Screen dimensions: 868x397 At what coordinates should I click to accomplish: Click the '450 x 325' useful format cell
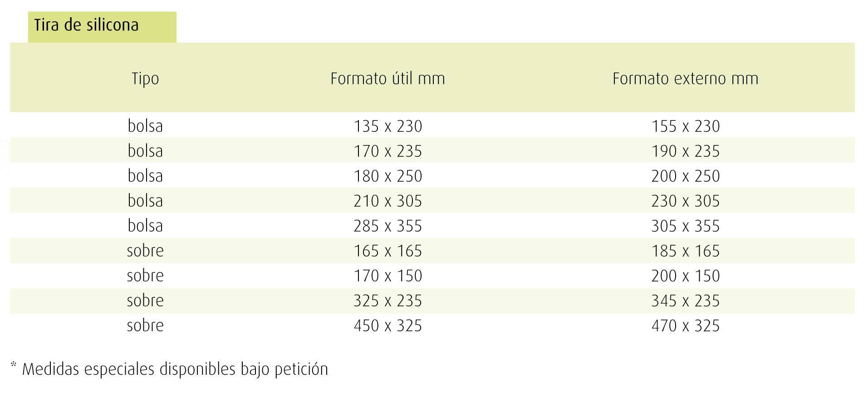387,325
